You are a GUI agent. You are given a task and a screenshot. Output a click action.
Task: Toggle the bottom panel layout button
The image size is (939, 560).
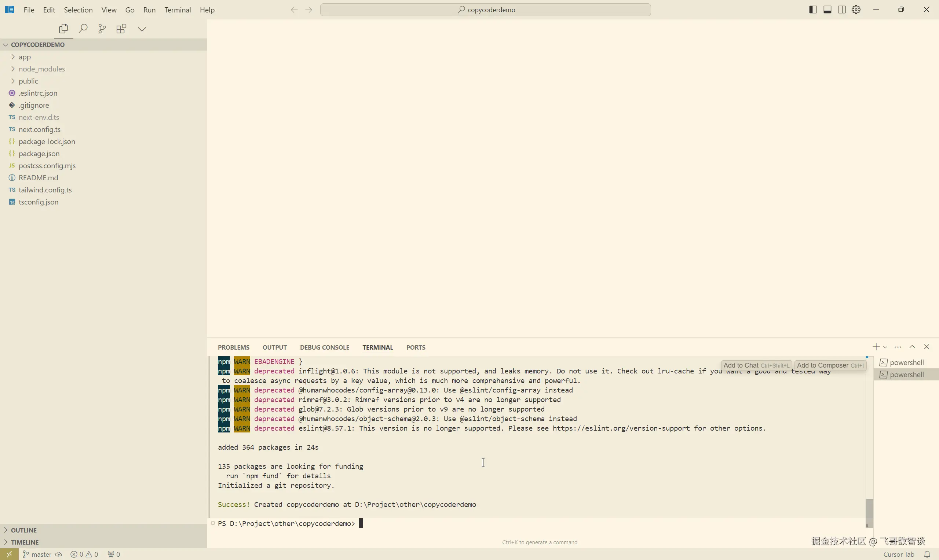pyautogui.click(x=827, y=10)
